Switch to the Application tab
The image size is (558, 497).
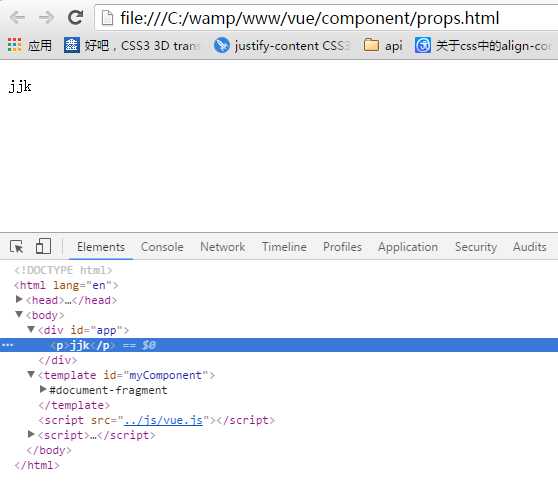(x=408, y=247)
